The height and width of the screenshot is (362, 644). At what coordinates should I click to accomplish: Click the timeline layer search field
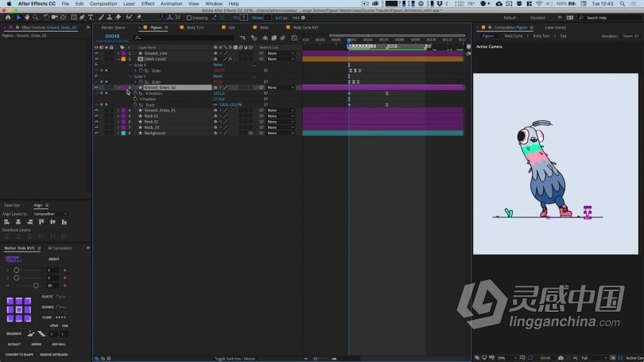coord(184,38)
